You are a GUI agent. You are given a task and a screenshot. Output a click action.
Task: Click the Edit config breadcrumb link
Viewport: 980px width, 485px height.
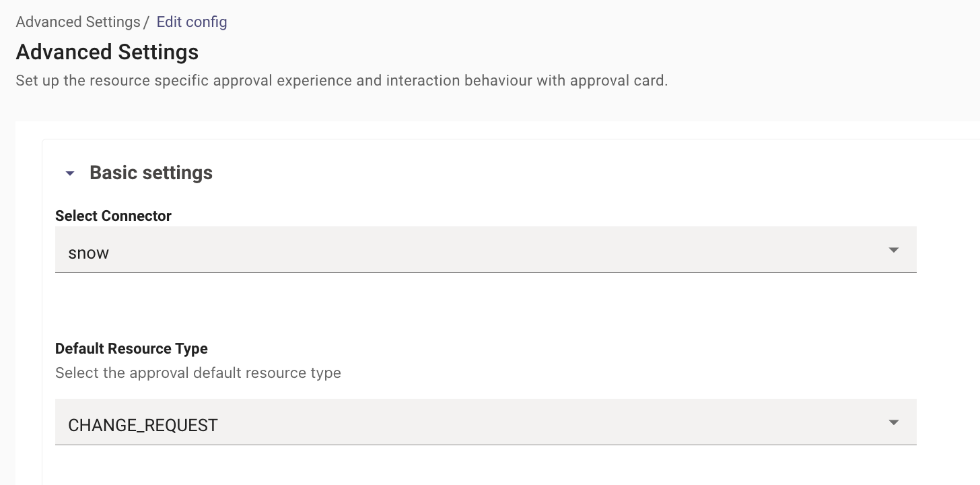[192, 22]
